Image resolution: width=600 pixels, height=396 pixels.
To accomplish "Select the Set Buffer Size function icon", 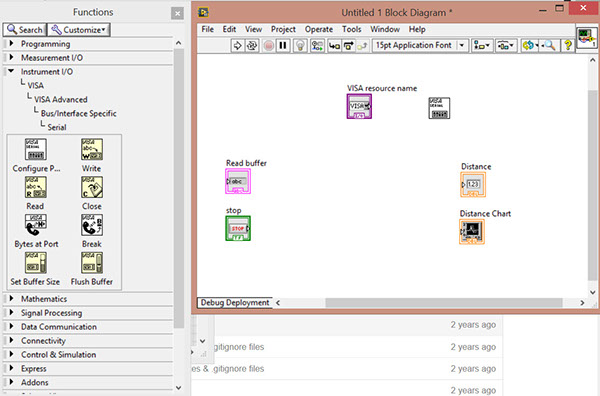I will pos(36,262).
